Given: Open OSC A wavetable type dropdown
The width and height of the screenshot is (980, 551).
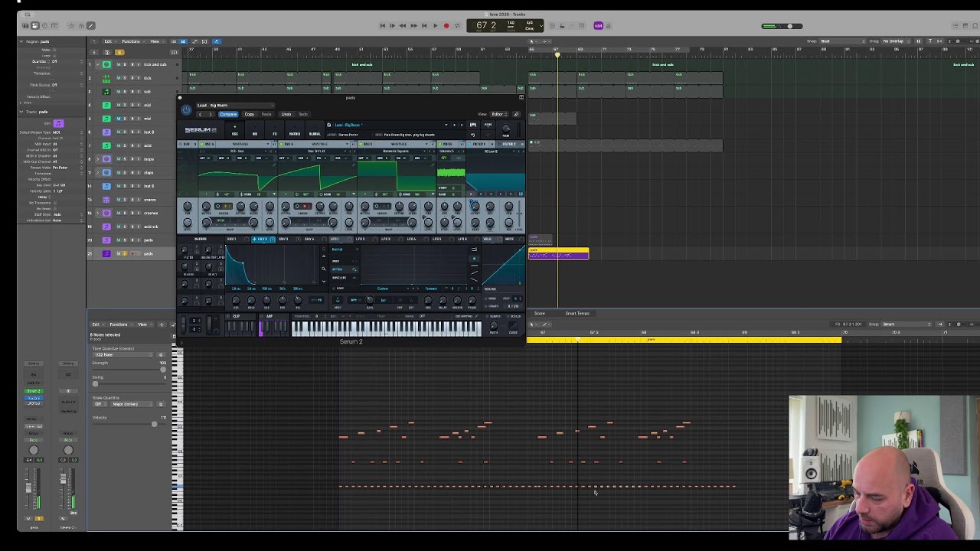Looking at the screenshot, I should click(x=240, y=144).
